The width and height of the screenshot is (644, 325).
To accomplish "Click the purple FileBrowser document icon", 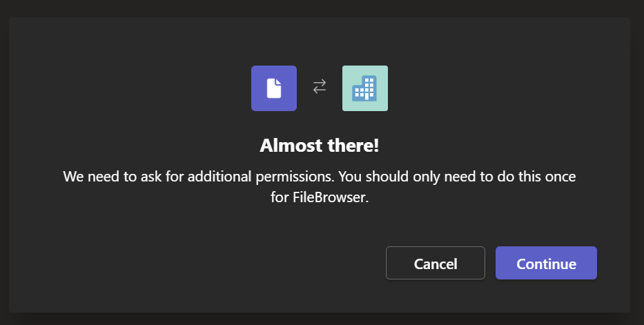I will tap(273, 88).
